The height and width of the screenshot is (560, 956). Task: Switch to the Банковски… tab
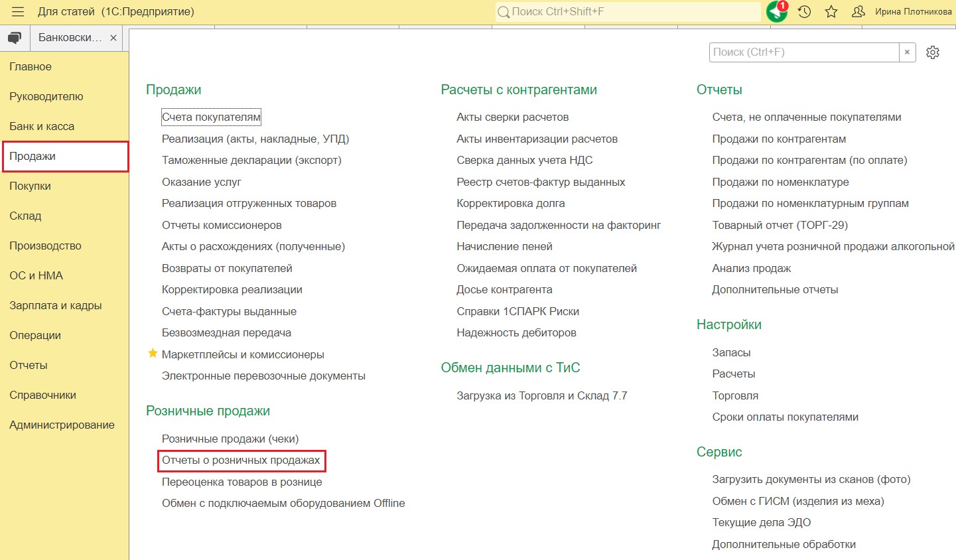coord(70,38)
